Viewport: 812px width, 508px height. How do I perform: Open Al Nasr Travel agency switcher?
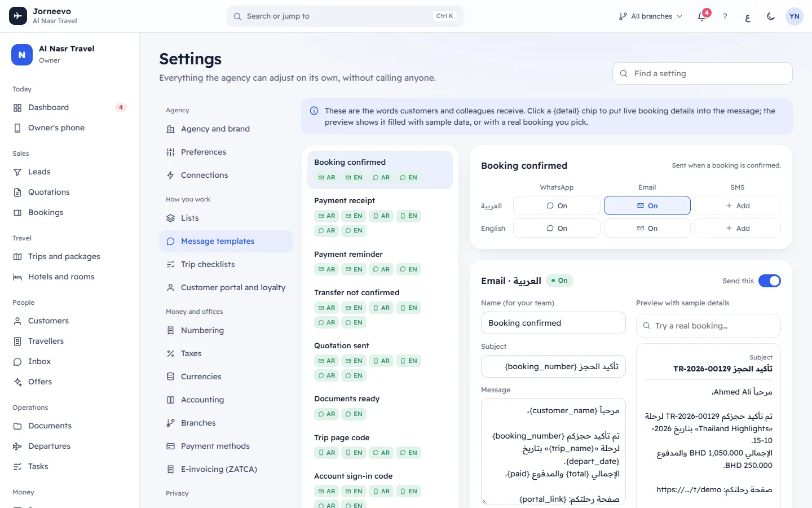click(69, 55)
